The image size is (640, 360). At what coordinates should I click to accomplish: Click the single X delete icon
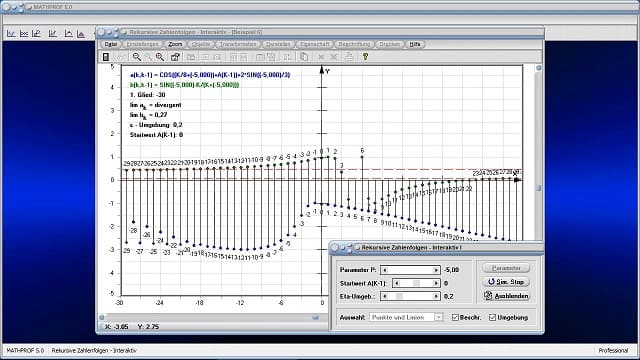pyautogui.click(x=321, y=57)
